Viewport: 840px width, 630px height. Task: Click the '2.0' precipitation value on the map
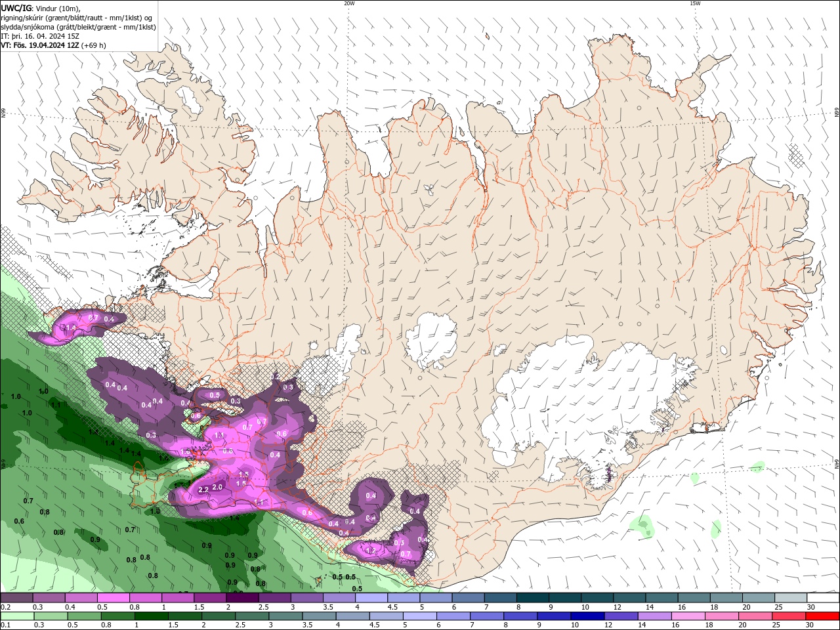point(218,487)
